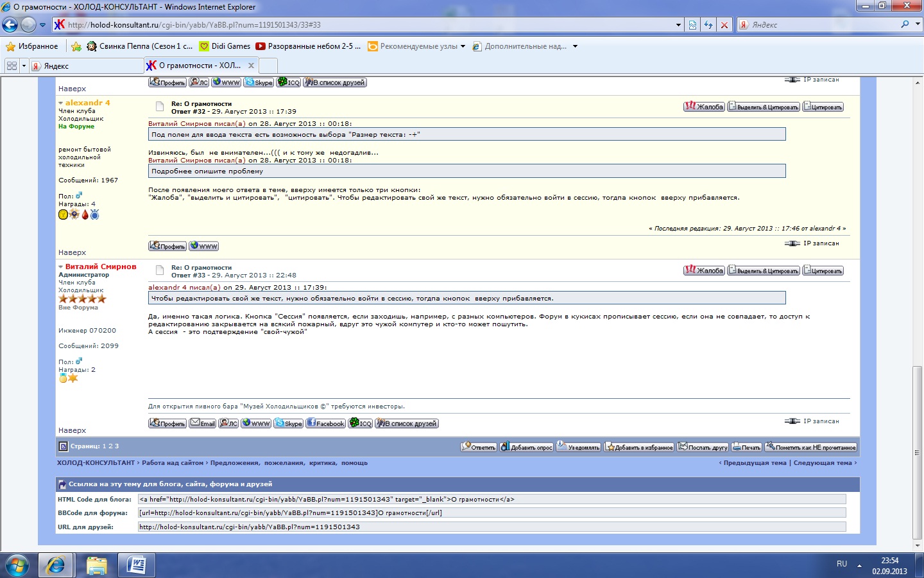This screenshot has height=578, width=924.
Task: Click the Email button in reply #33 footer
Action: pos(203,423)
